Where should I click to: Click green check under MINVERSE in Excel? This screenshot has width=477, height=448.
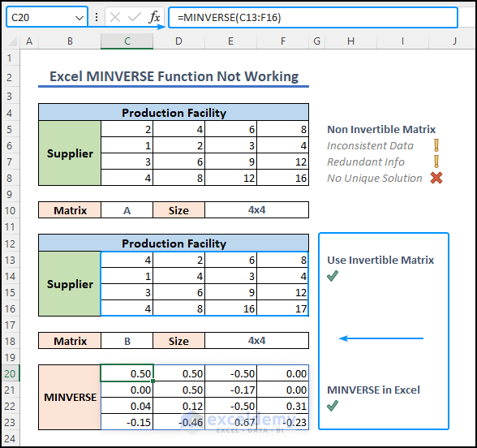point(333,406)
